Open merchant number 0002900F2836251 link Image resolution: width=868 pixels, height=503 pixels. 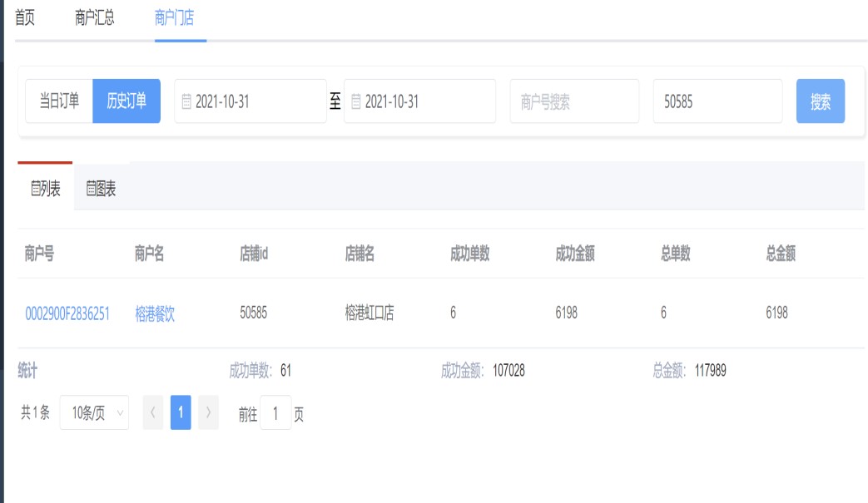point(67,313)
